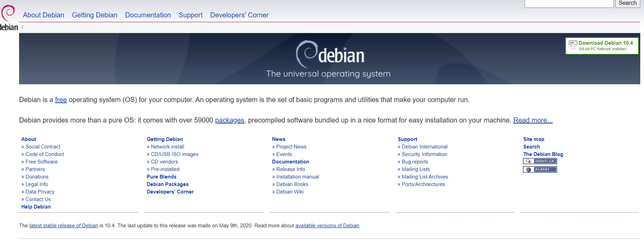The height and width of the screenshot is (244, 644).
Task: Click the Debian swirl logo top-left
Action: 9,17
